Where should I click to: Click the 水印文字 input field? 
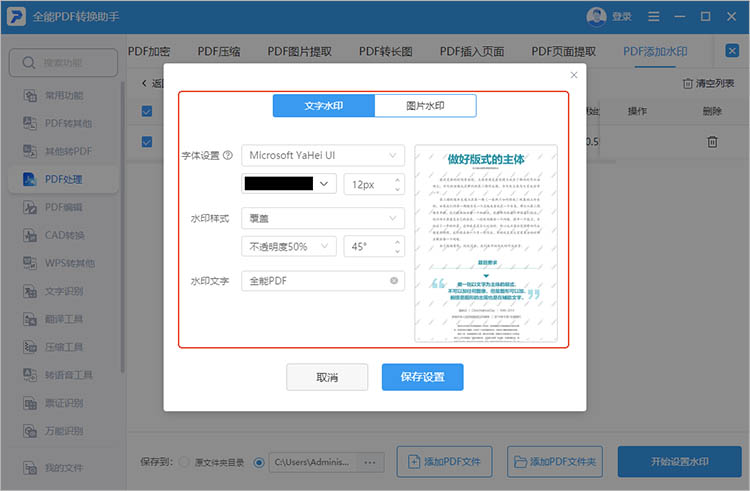[323, 281]
